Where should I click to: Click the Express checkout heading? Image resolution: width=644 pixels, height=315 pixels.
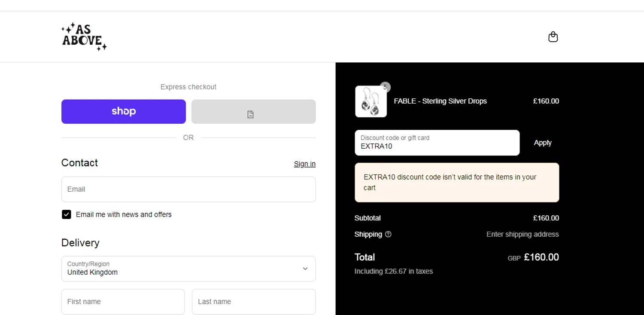click(x=188, y=87)
